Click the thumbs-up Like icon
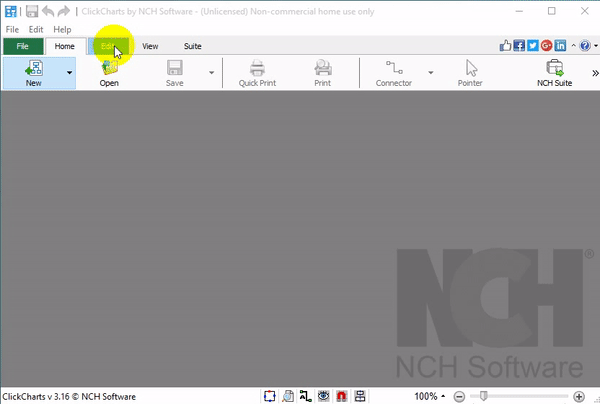This screenshot has width=600, height=404. pos(505,46)
